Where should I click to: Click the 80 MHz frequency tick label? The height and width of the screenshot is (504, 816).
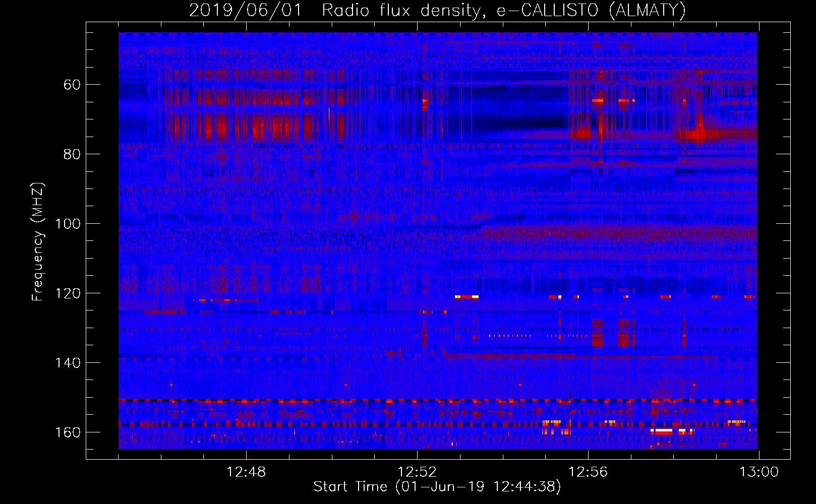(x=72, y=154)
